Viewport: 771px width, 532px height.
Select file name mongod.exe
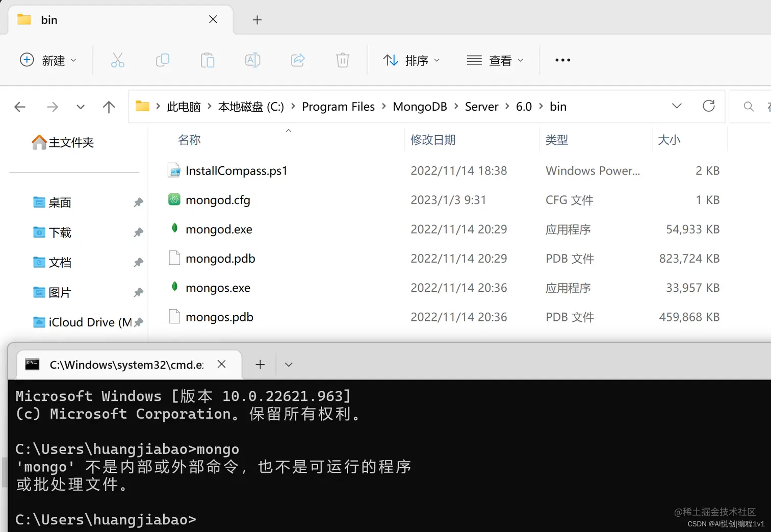coord(219,229)
